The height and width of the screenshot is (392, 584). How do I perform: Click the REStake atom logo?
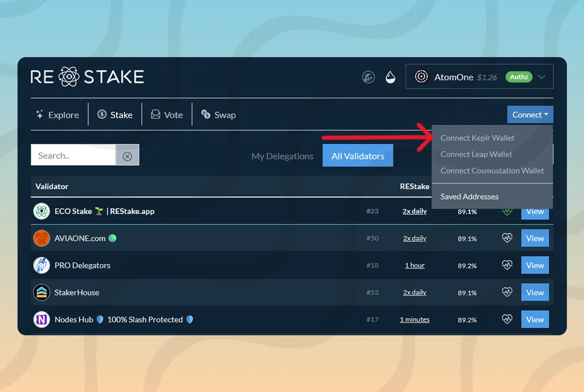69,77
